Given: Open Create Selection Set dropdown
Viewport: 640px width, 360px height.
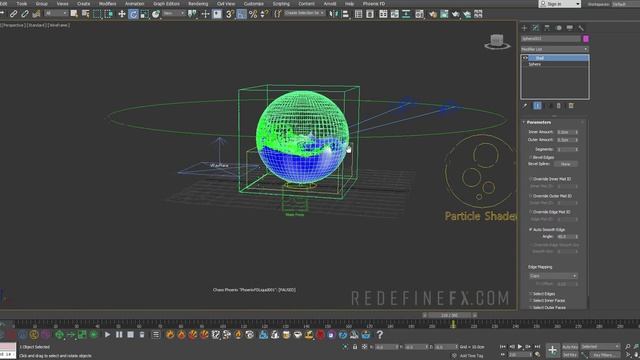Looking at the screenshot, I should (x=304, y=13).
